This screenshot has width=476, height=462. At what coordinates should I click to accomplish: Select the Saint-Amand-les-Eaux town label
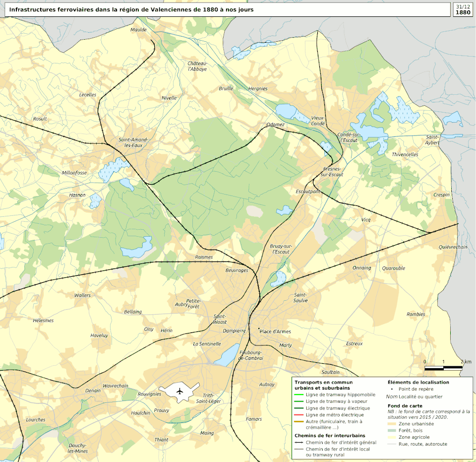point(131,142)
